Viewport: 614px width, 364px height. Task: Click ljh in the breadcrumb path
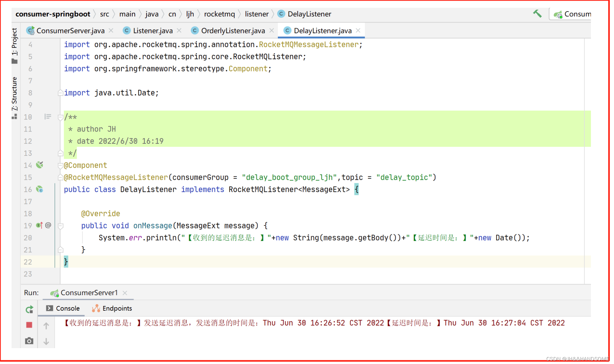190,14
